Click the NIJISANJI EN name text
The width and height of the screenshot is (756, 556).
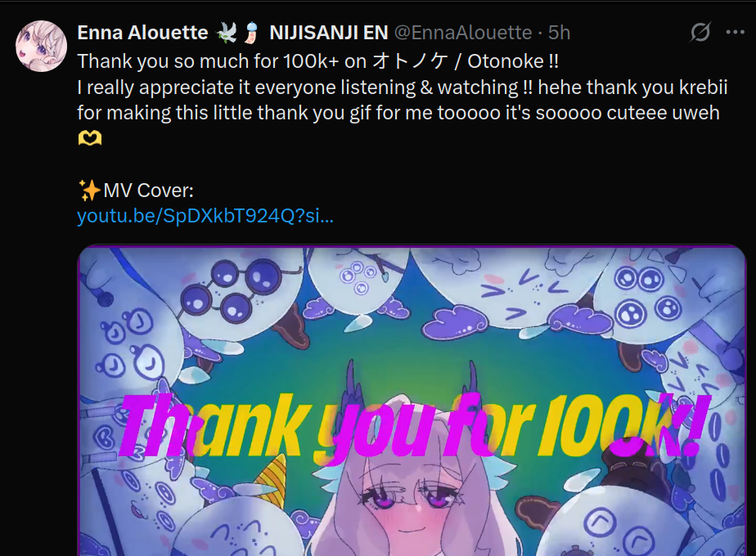click(x=329, y=33)
